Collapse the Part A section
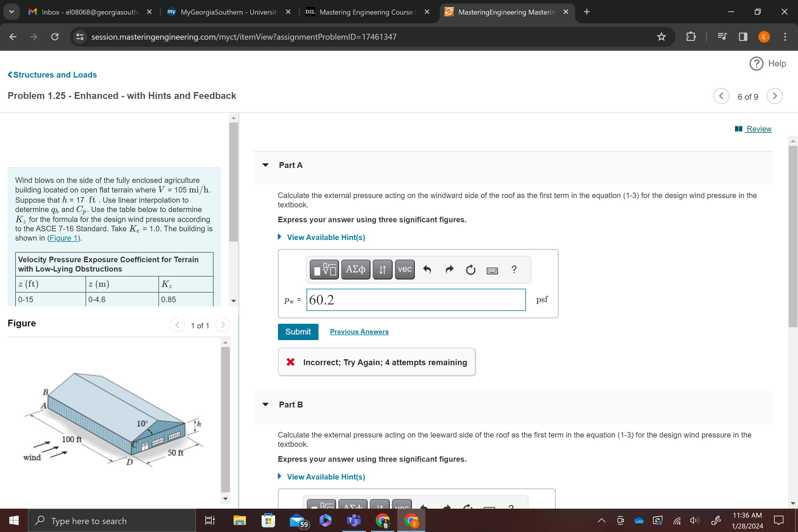Viewport: 798px width, 532px height. 265,165
